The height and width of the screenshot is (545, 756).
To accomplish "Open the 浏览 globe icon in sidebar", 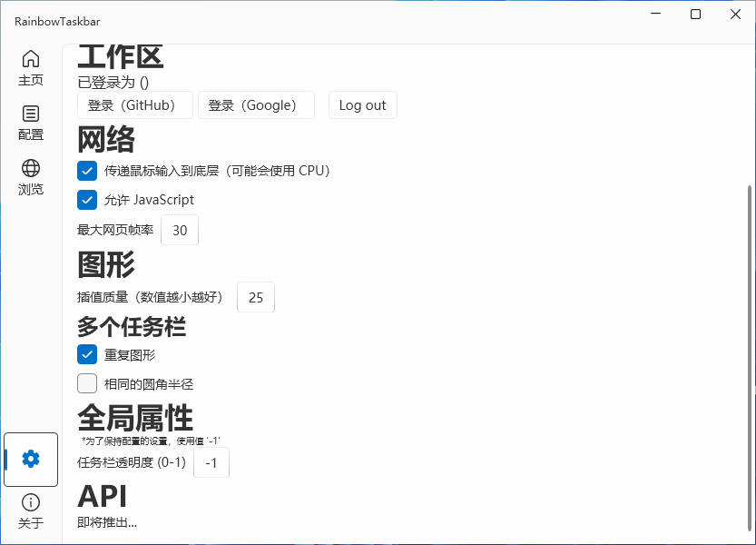I will pos(31,168).
